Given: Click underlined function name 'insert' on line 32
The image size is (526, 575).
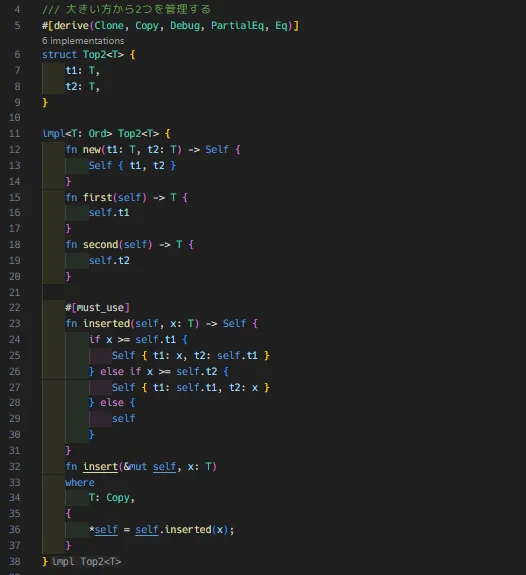Looking at the screenshot, I should (x=100, y=466).
